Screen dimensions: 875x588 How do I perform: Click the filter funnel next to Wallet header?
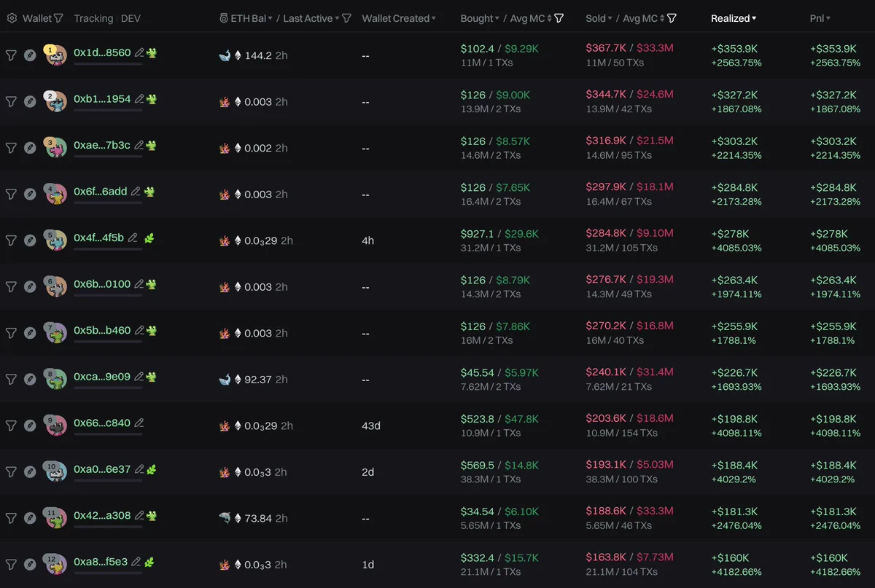(x=59, y=18)
